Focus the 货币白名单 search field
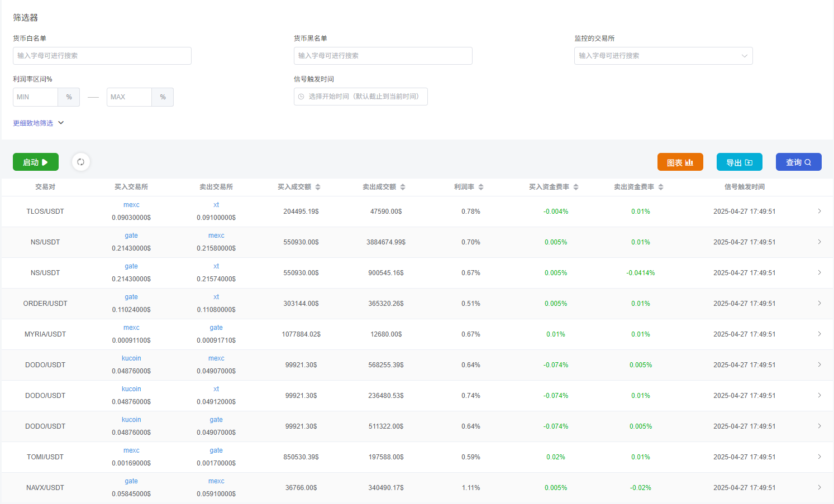Viewport: 834px width, 504px height. tap(102, 56)
